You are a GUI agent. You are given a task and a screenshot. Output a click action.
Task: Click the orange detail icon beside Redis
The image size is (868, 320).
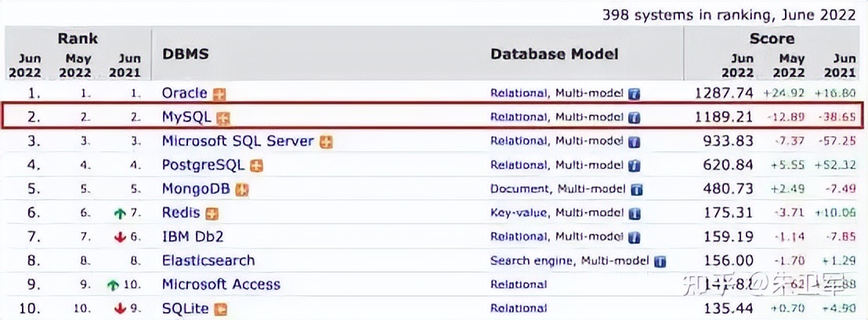[x=212, y=213]
